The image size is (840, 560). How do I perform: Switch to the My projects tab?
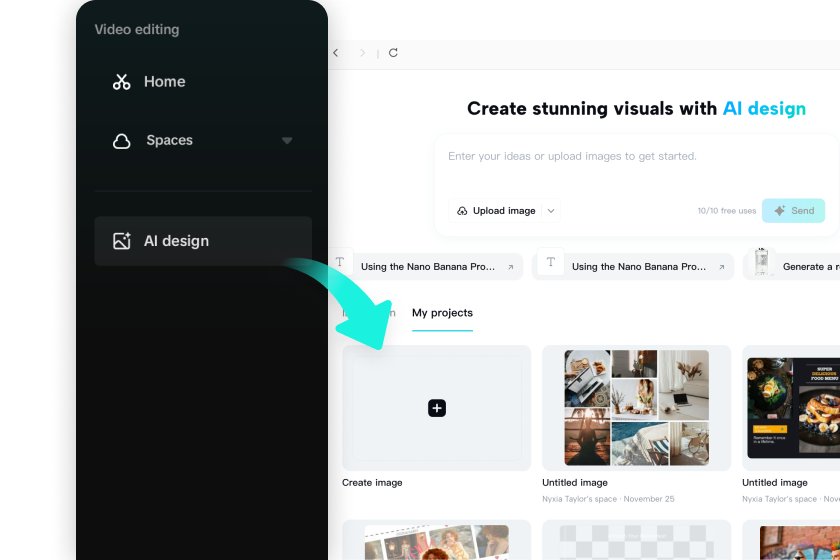442,313
